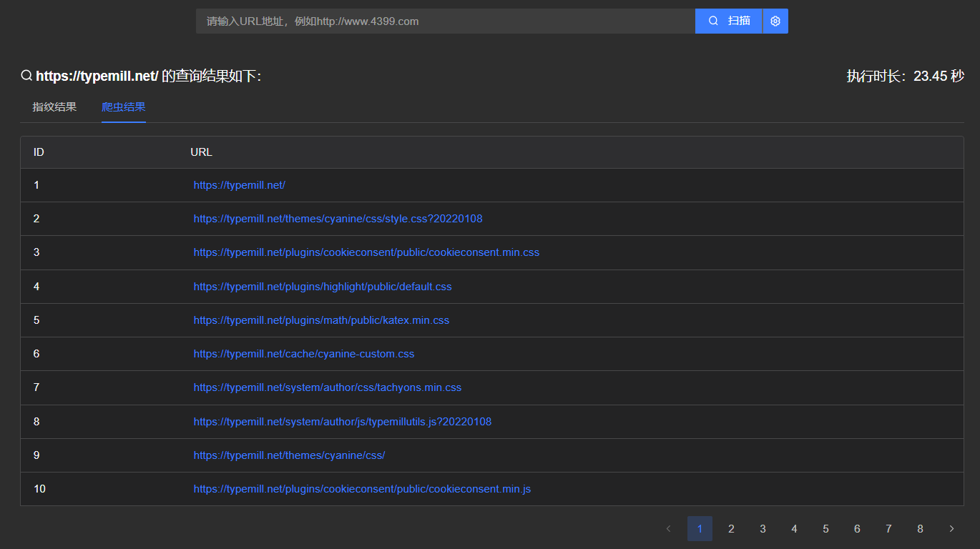Click the settings gear icon beside scan
Viewport: 980px width, 549px height.
click(x=775, y=21)
